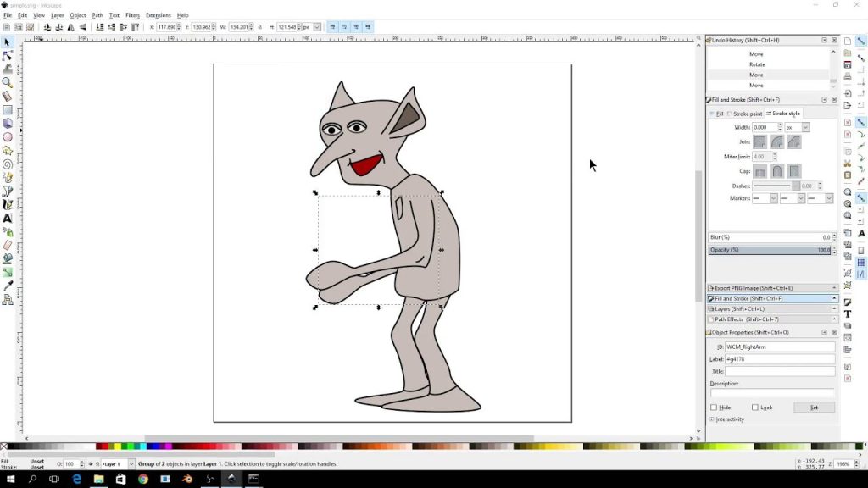The height and width of the screenshot is (488, 868).
Task: Click the object ID input field
Action: coord(780,347)
